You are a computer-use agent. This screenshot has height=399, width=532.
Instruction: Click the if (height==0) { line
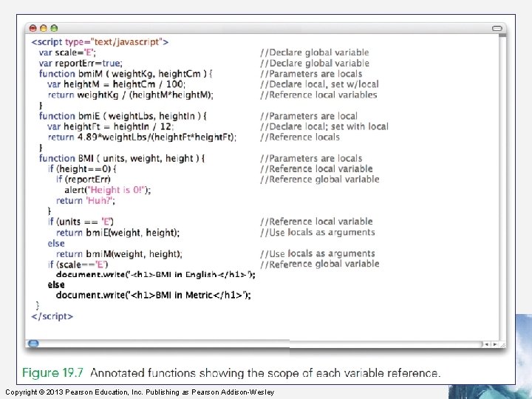82,169
